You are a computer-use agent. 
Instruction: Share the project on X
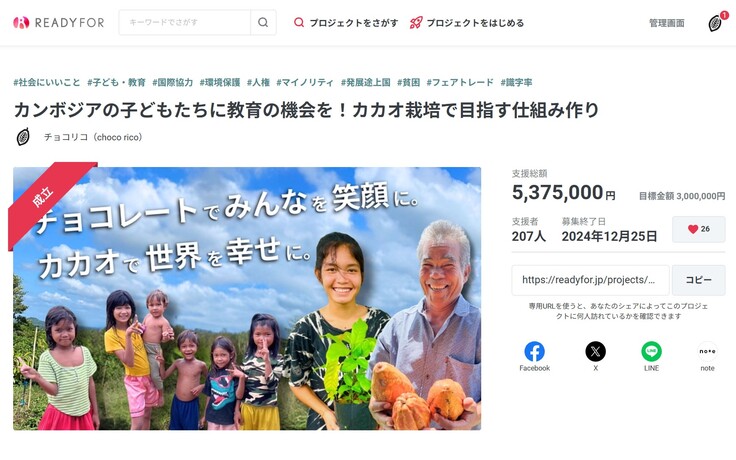pyautogui.click(x=595, y=356)
